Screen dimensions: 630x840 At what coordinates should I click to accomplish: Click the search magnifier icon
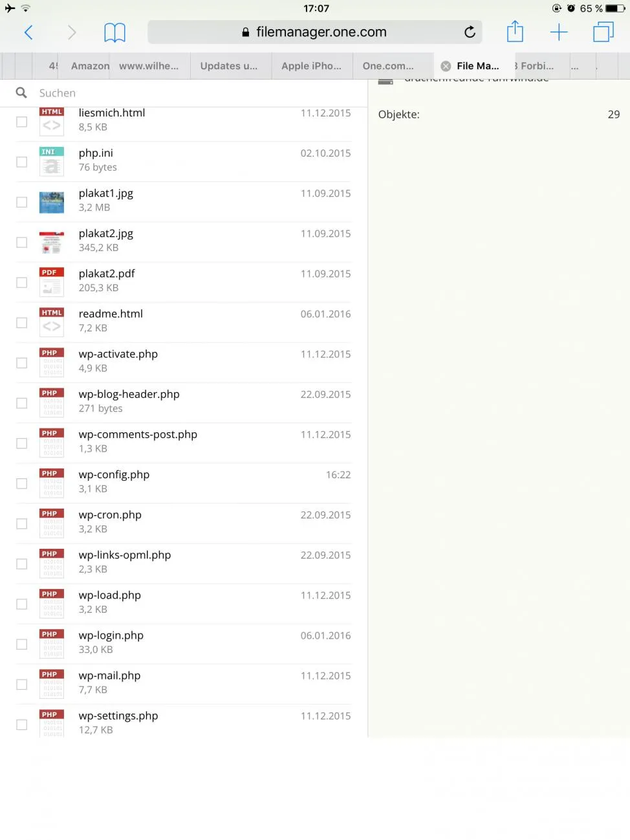click(x=21, y=93)
